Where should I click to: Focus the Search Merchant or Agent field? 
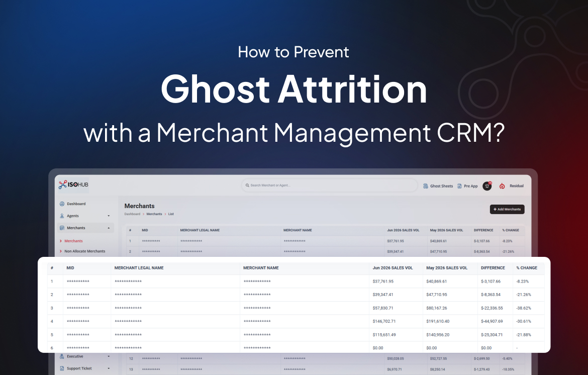tap(330, 185)
